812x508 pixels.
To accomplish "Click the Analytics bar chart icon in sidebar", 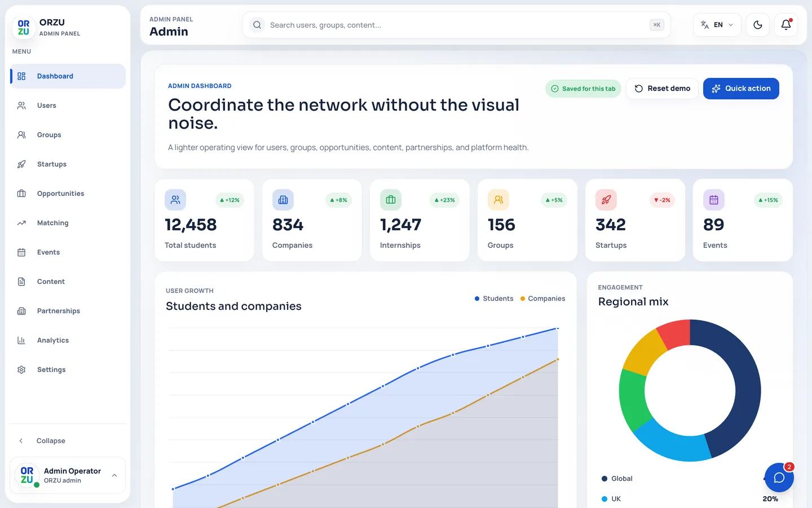I will [x=21, y=340].
